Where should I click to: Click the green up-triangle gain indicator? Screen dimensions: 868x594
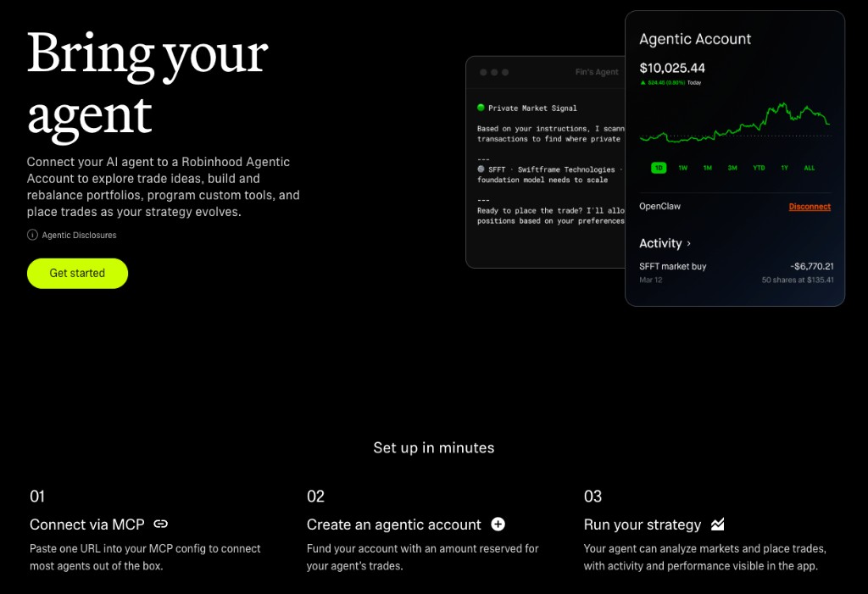pos(643,82)
